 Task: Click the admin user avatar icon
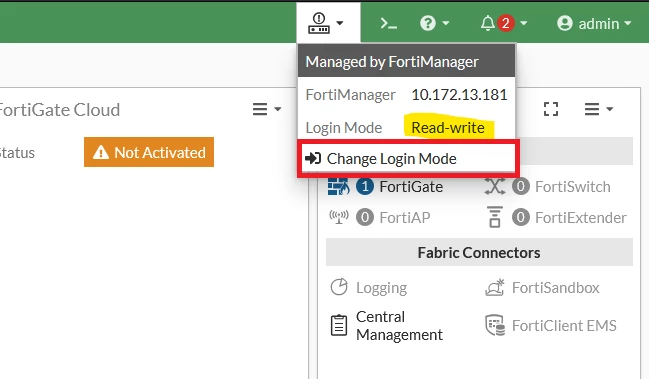565,23
